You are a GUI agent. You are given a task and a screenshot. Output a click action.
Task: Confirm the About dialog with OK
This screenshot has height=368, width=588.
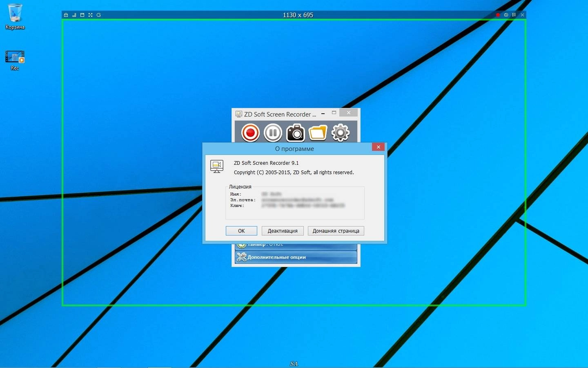point(241,231)
